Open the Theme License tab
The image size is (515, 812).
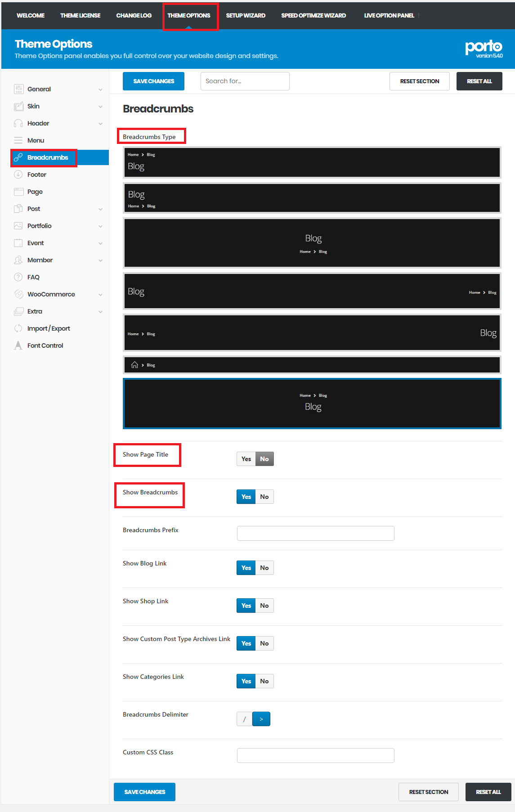coord(81,15)
